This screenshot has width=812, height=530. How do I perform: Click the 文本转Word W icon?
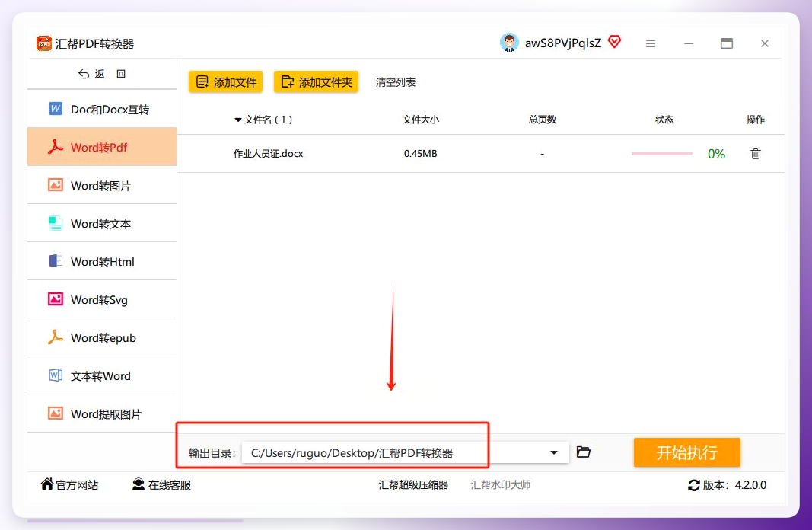click(56, 375)
